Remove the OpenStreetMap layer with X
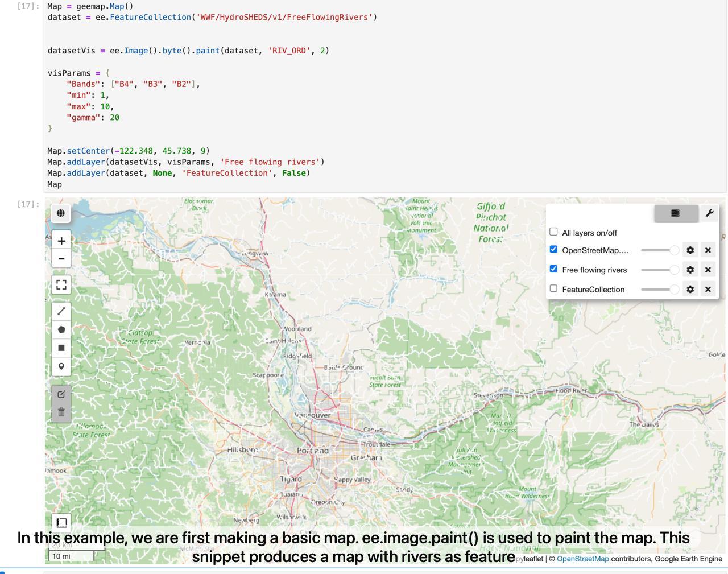 708,250
